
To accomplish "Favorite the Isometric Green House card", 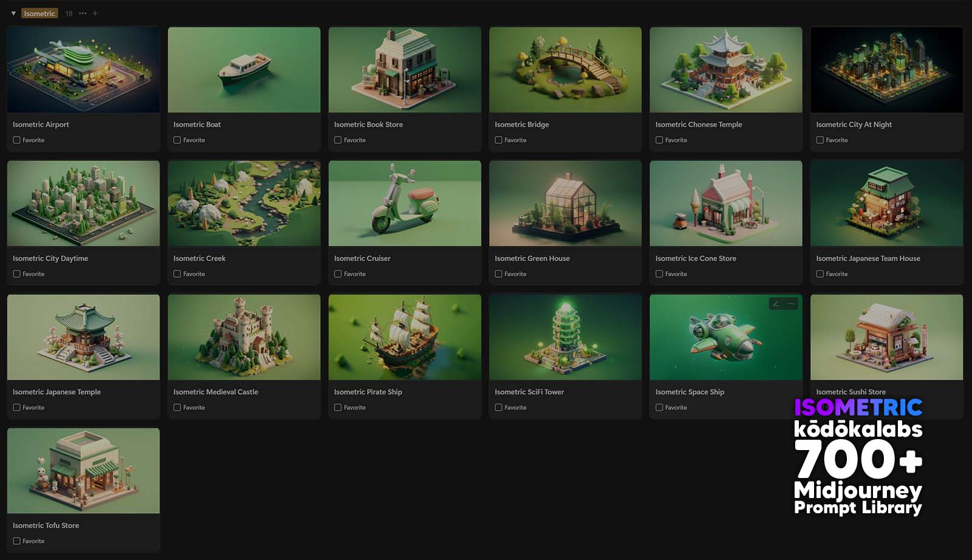I will (499, 274).
